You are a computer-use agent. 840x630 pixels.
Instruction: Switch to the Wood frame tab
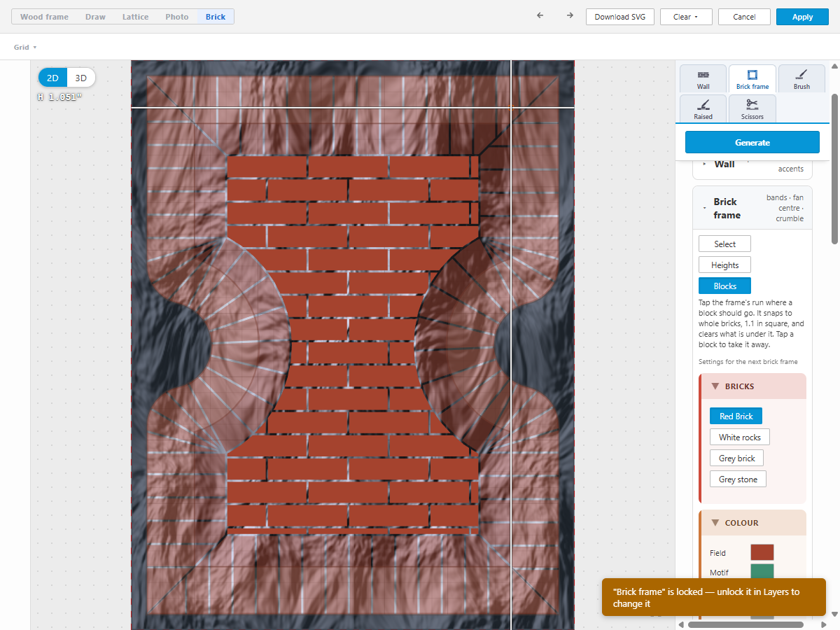click(x=44, y=17)
